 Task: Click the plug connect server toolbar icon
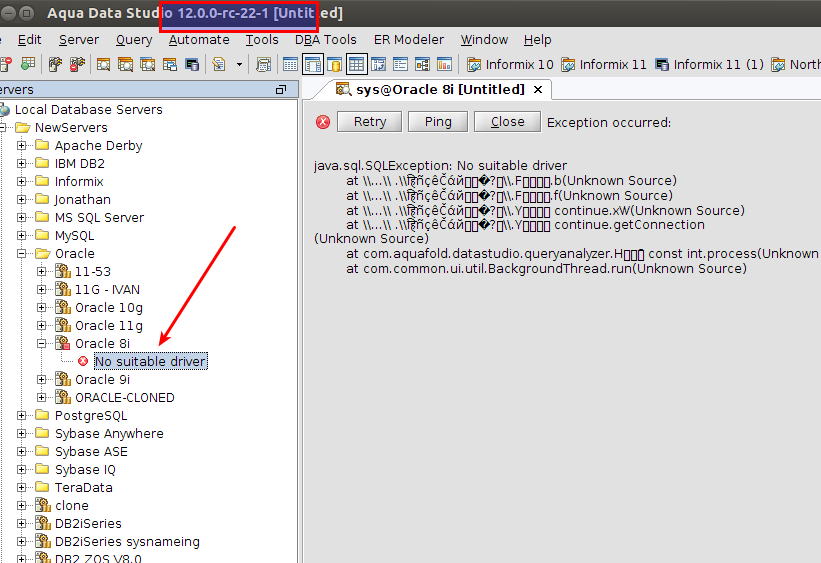coord(55,64)
